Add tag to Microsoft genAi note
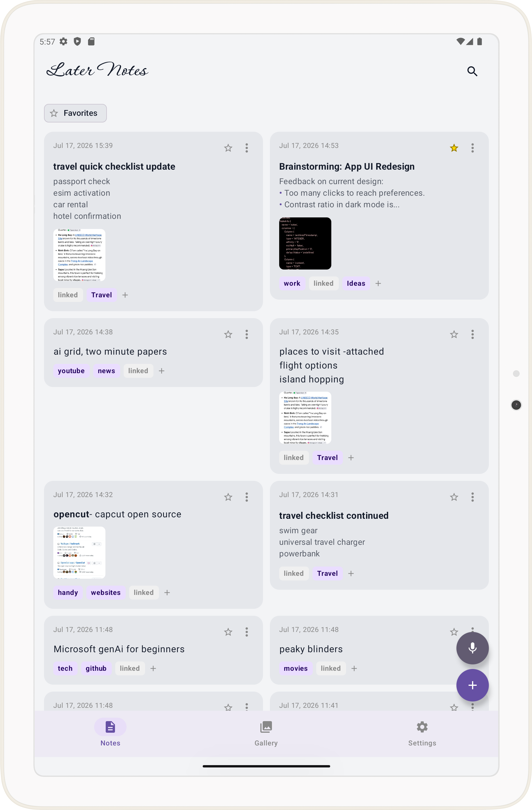The width and height of the screenshot is (532, 810). coord(153,668)
